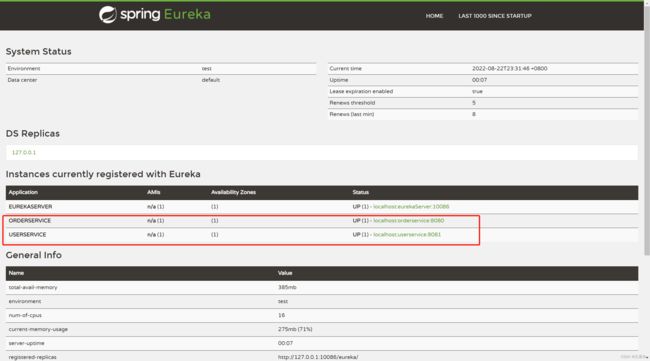The image size is (650, 361).
Task: Open the localhost:eurekaServer:10086 instance link
Action: point(411,206)
